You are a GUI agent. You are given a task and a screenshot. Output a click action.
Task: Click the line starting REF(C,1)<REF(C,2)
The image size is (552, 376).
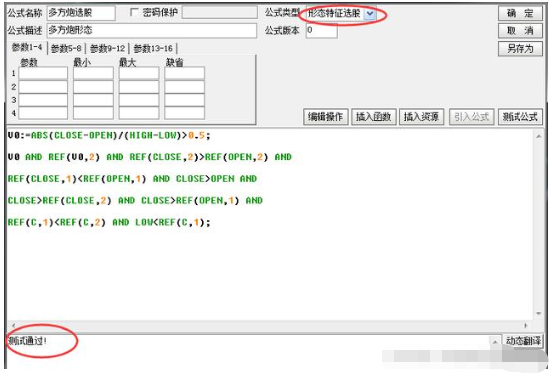(x=109, y=223)
